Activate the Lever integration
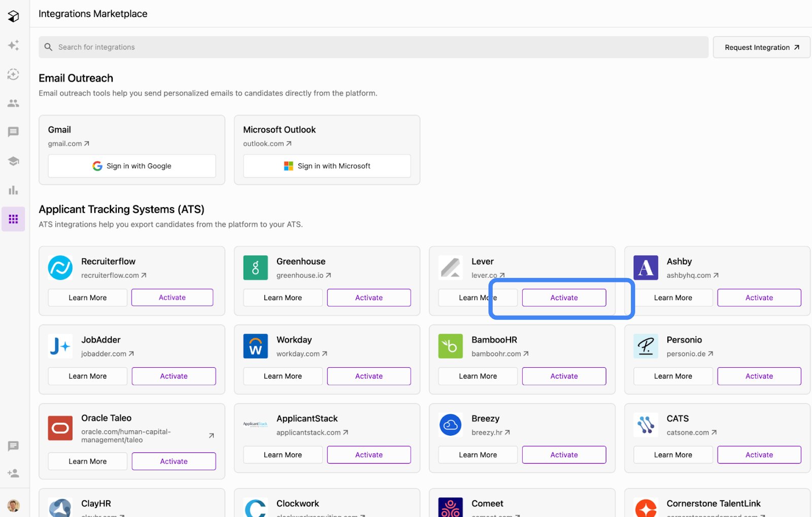The width and height of the screenshot is (812, 517). pyautogui.click(x=564, y=298)
